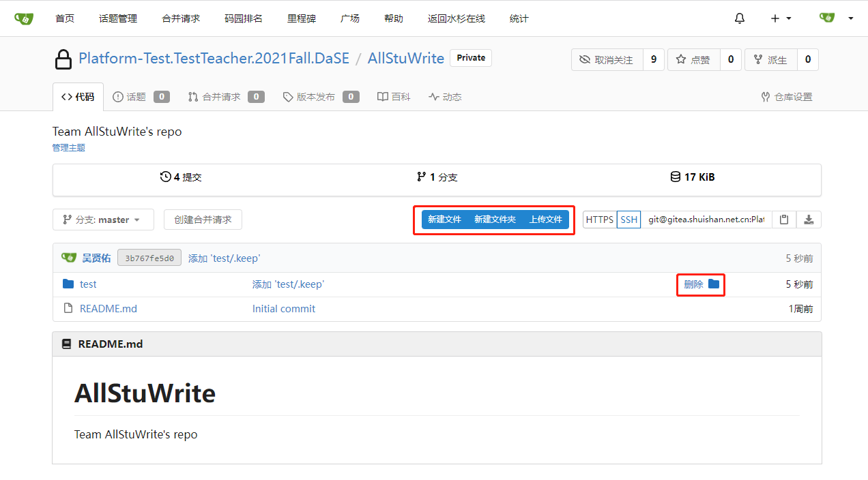Screen dimensions: 868x480
Task: Switch to the 版本发布 tab
Action: (321, 97)
